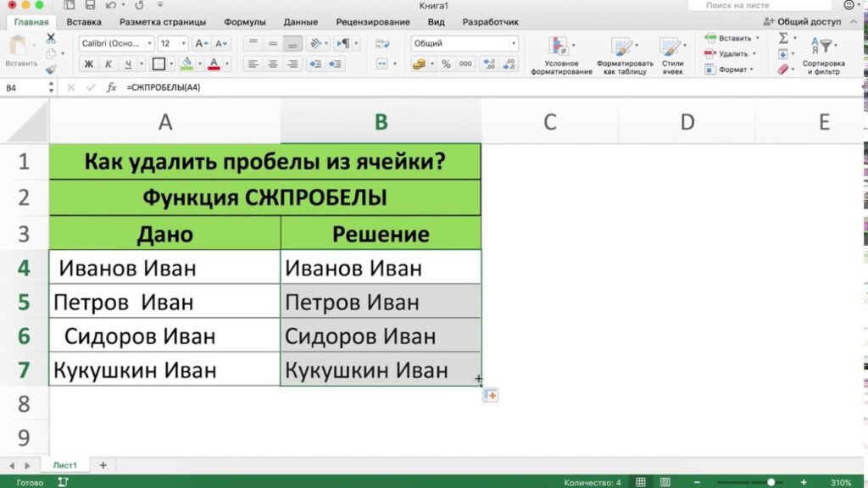868x488 pixels.
Task: Click the Auto Fill Options icon below B7
Action: tap(490, 395)
